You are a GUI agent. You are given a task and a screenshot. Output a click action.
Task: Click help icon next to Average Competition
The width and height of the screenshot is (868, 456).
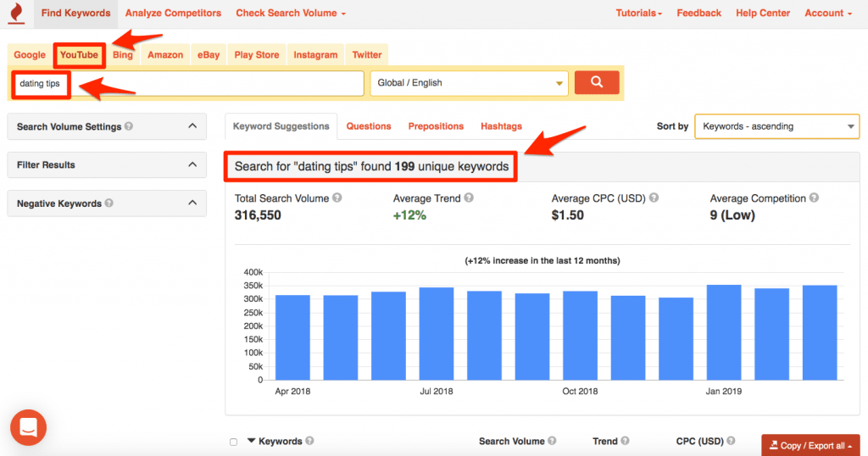tap(814, 197)
